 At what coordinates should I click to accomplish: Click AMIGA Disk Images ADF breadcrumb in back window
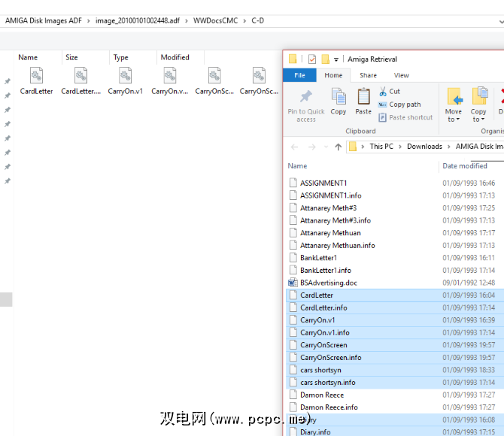[44, 20]
